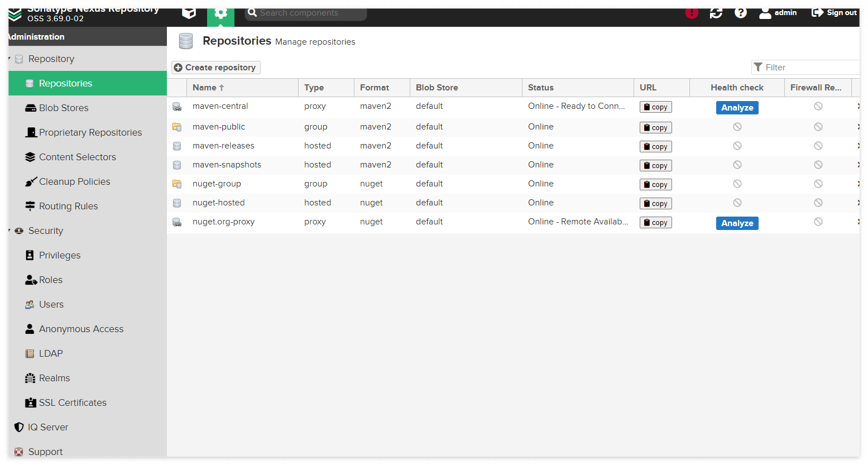Click the hosted icon beside maven-snapshots
Viewport: 868px width, 465px height.
point(177,165)
